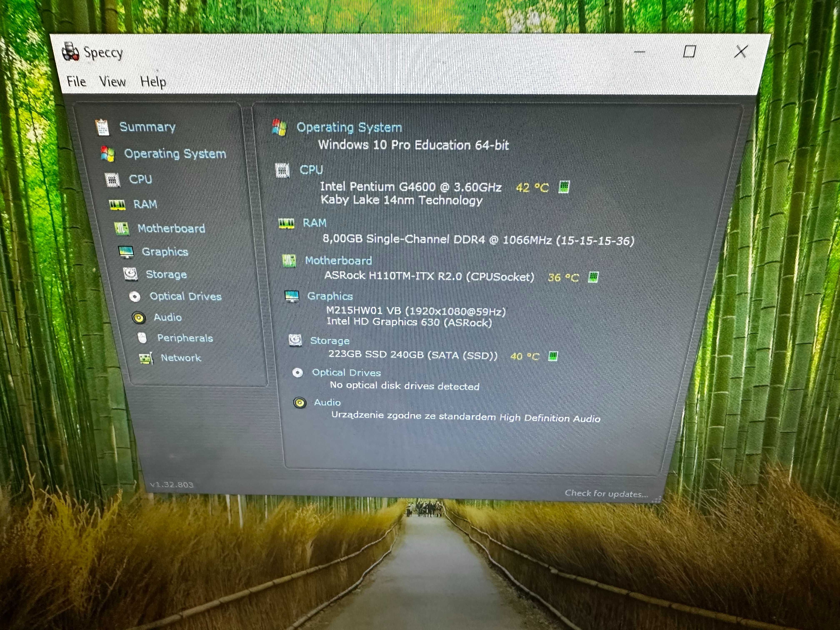The image size is (840, 630).
Task: Click the Peripherals mouse icon in sidebar
Action: click(142, 337)
